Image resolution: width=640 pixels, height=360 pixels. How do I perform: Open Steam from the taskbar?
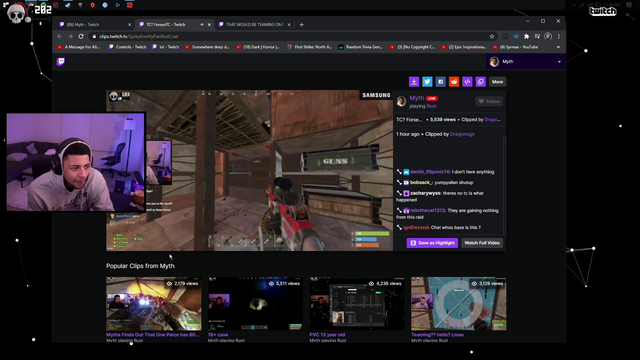(x=68, y=5)
